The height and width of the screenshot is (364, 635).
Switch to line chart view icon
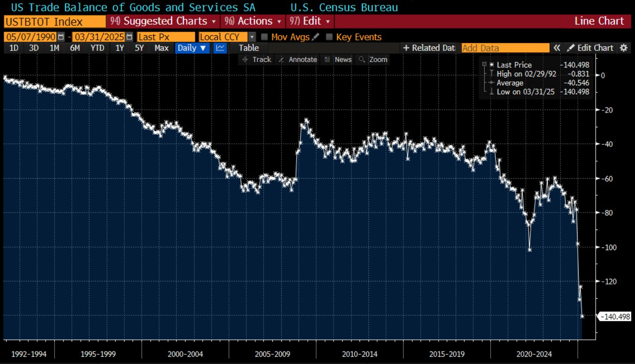point(220,48)
